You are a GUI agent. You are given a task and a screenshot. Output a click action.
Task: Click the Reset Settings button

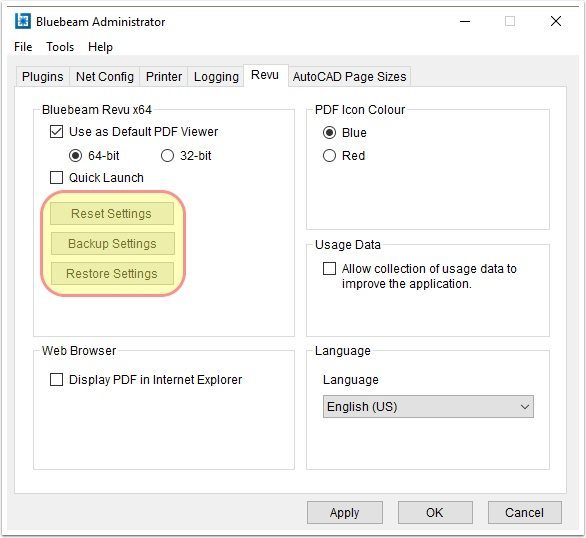[x=112, y=214]
